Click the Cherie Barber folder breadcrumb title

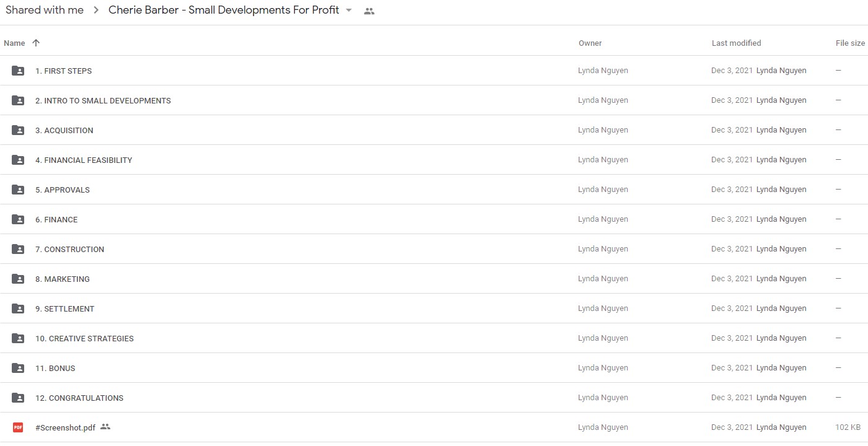pos(224,10)
